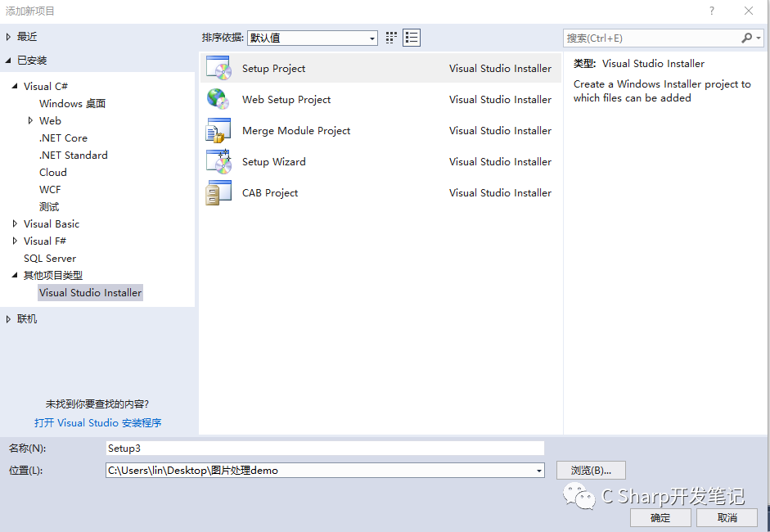Viewport: 770px width, 532px height.
Task: Collapse the 已安装 section
Action: pyautogui.click(x=8, y=61)
